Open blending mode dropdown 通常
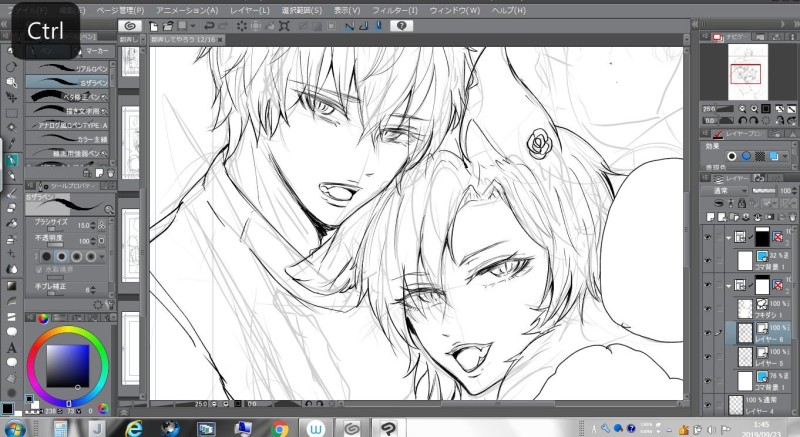 coord(724,191)
